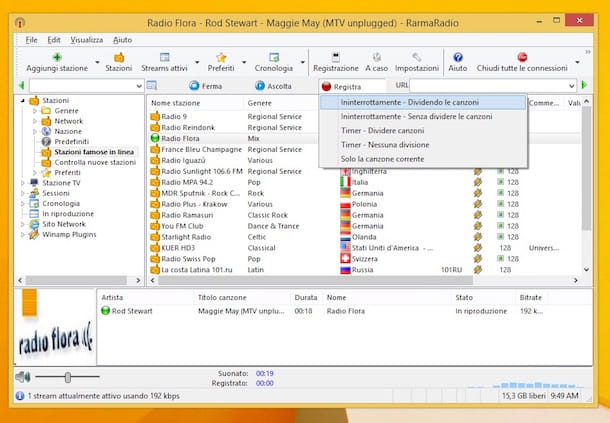This screenshot has height=423, width=610.
Task: Expand the Genere tree node
Action: pos(35,111)
